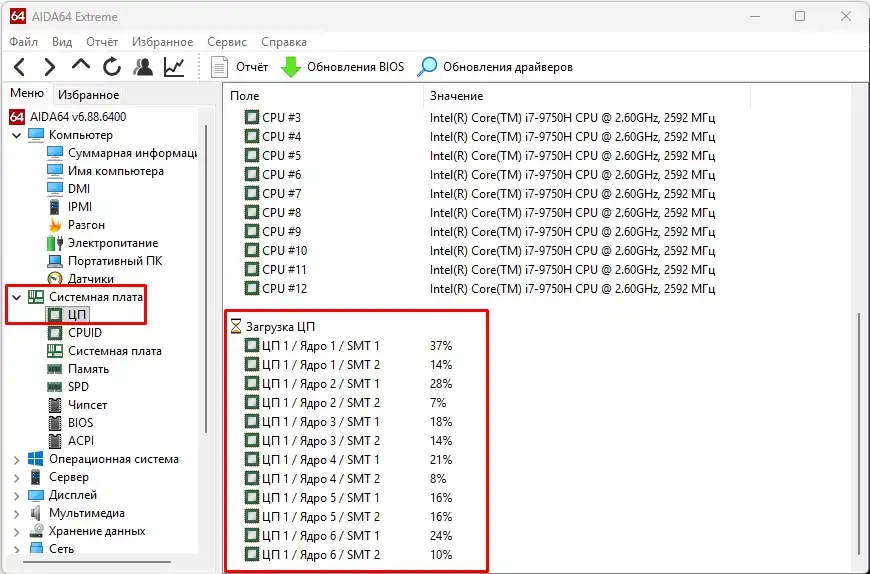This screenshot has width=870, height=574.
Task: Click the driver updates magnifier icon
Action: (x=427, y=67)
